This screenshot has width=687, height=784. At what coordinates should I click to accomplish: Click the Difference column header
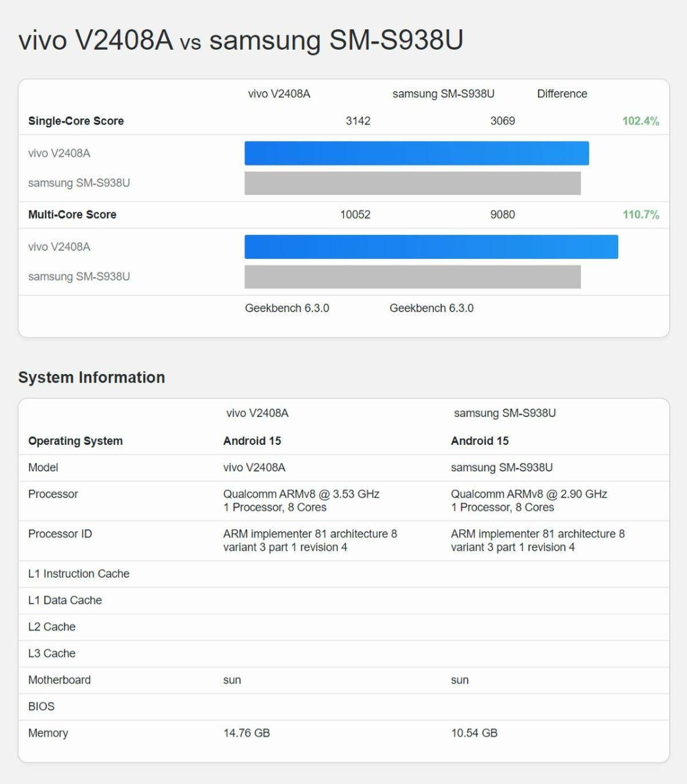(x=562, y=94)
